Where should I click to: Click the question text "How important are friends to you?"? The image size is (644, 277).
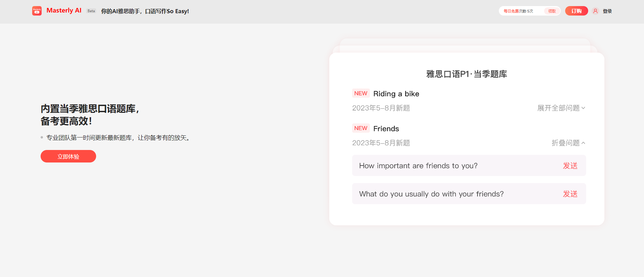(x=418, y=166)
